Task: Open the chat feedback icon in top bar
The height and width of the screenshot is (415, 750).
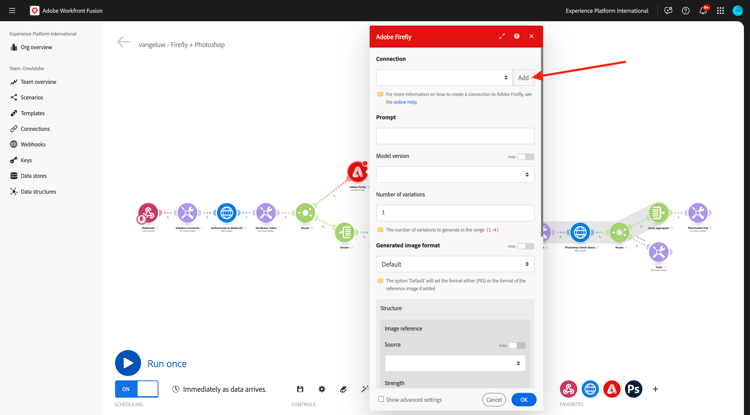Action: point(668,11)
